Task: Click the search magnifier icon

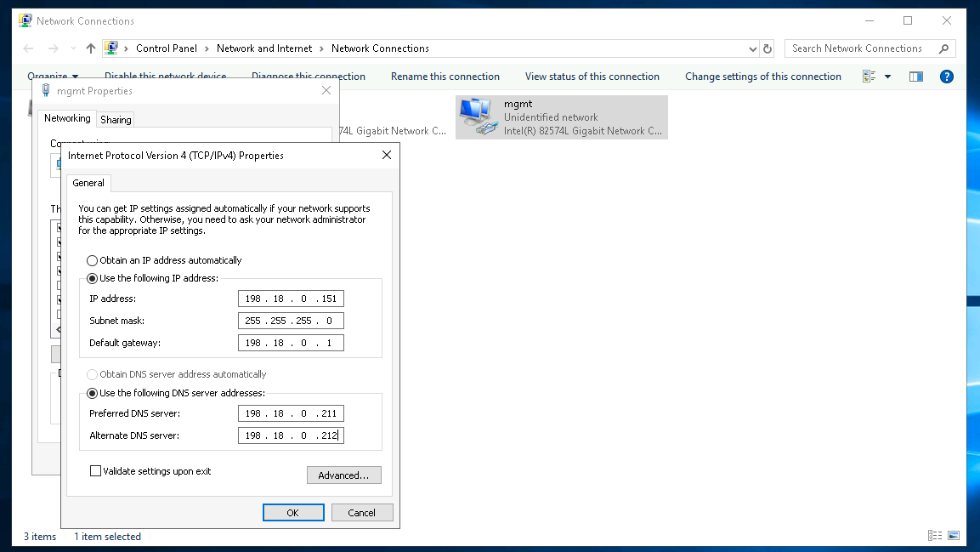Action: [x=943, y=48]
